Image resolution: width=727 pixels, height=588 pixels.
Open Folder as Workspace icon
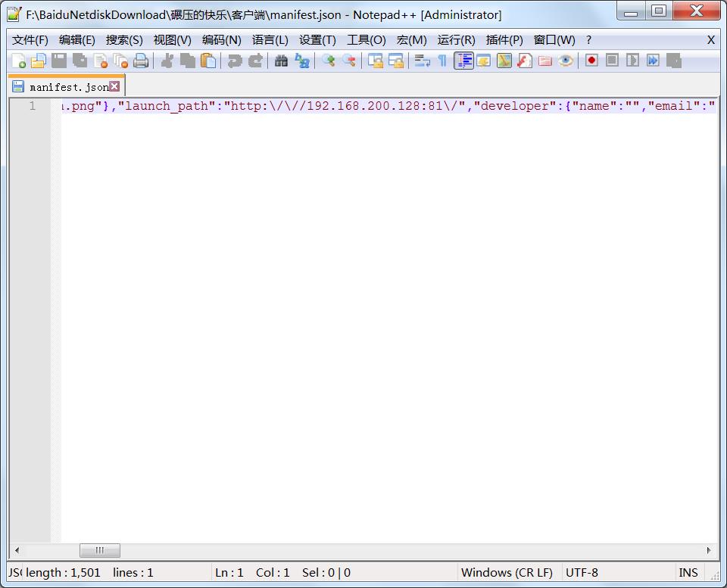point(544,61)
